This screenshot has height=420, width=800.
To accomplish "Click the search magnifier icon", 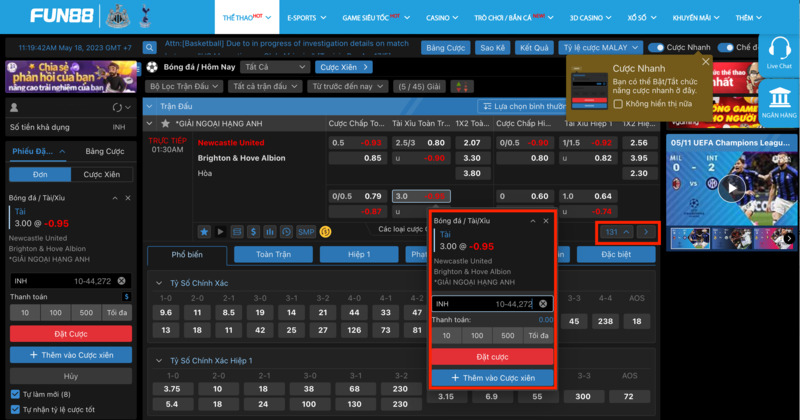I will (x=149, y=47).
